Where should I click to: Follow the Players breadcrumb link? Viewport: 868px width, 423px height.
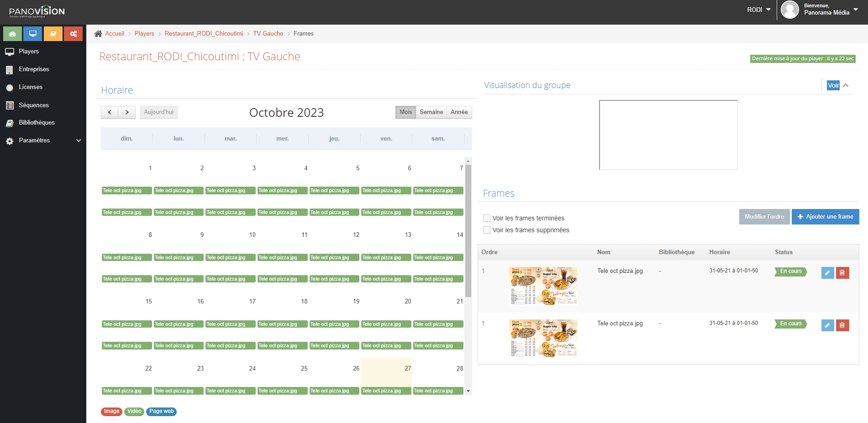pyautogui.click(x=144, y=34)
